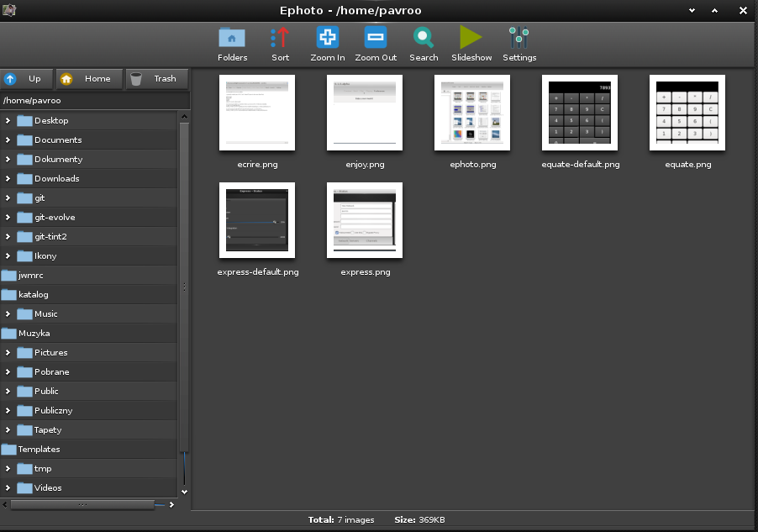Expand the Publiczny folder arrow
758x532 pixels.
(x=8, y=411)
